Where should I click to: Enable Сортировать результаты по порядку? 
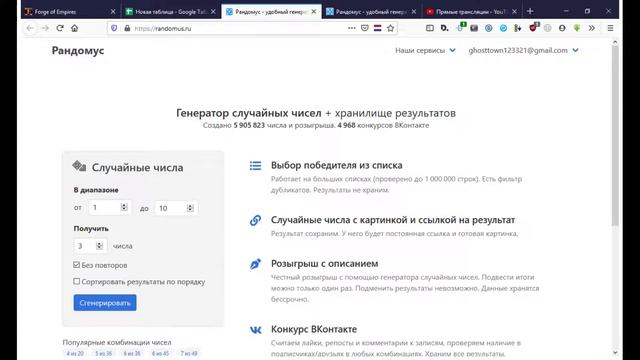pos(77,281)
